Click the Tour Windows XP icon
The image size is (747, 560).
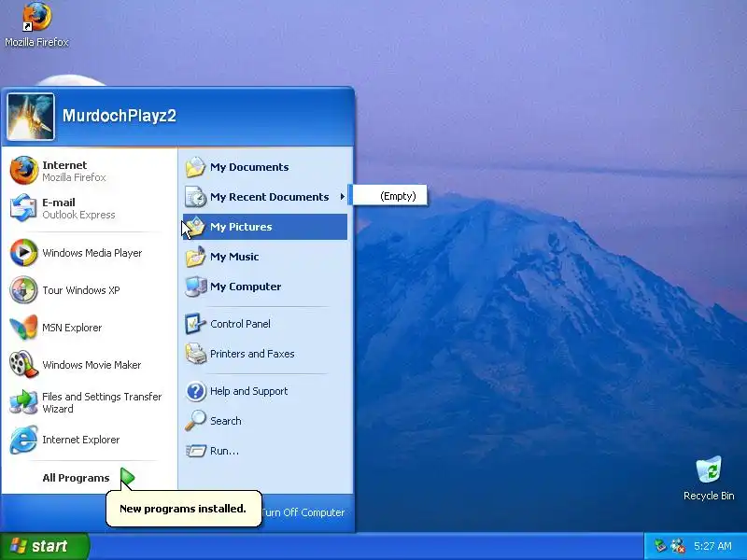pyautogui.click(x=23, y=290)
